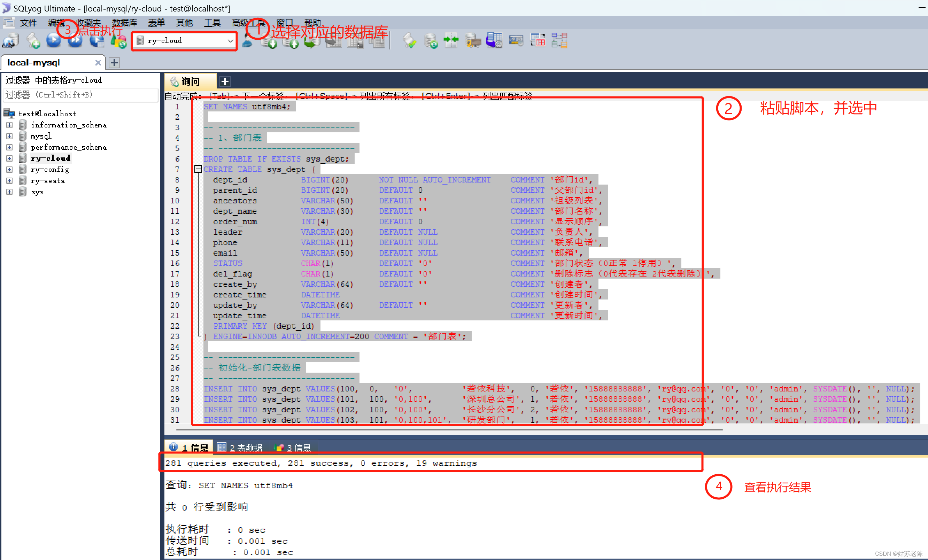Click 'DROP TABLE IF EXISTS sys_dept;' line
Viewport: 928px width, 560px height.
[277, 159]
